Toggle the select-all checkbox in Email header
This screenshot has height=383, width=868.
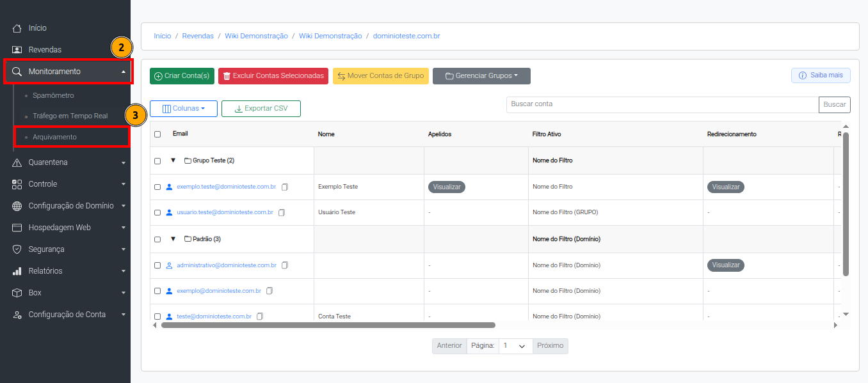[157, 134]
